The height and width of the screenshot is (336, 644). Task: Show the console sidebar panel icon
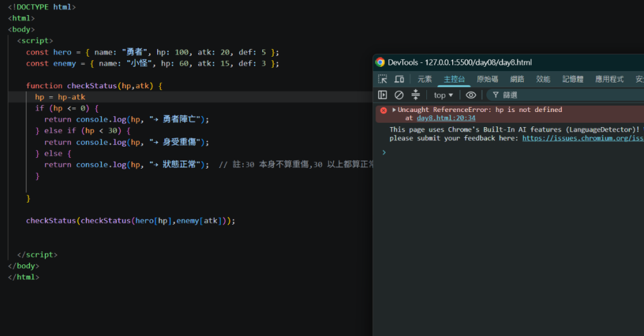382,95
